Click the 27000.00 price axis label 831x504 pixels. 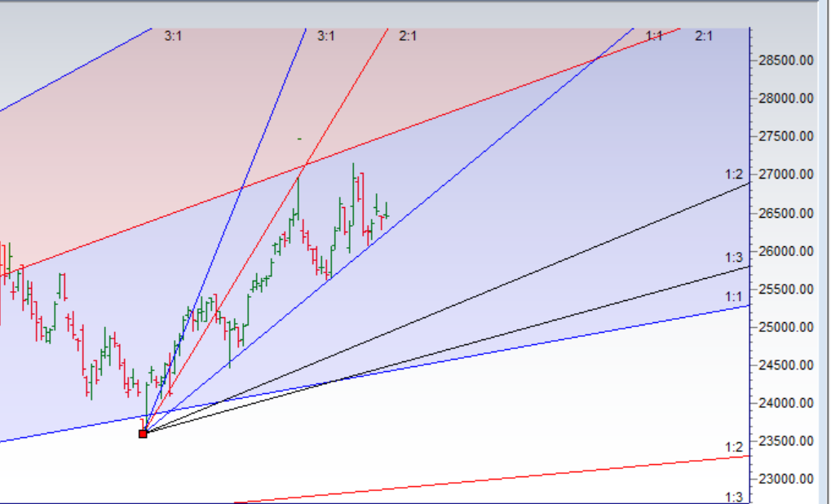785,175
